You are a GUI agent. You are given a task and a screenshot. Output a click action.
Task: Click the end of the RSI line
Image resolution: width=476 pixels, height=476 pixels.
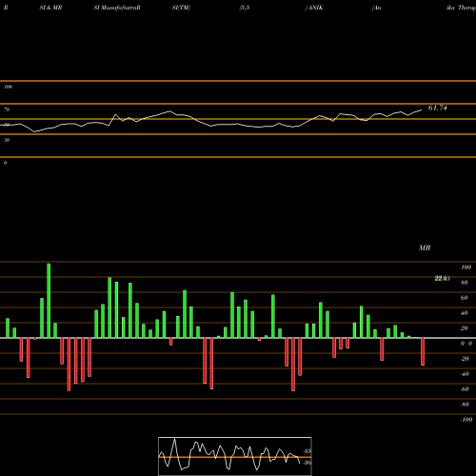click(x=422, y=110)
